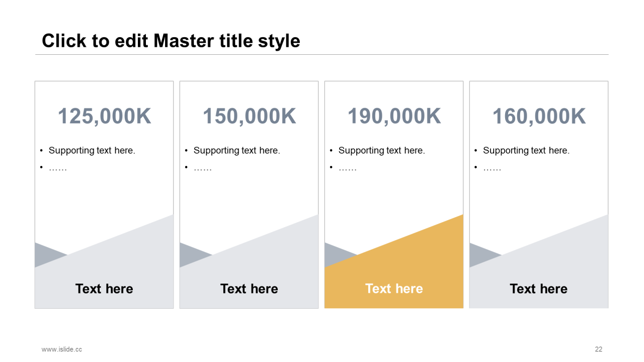The height and width of the screenshot is (362, 644).
Task: Click the master title text
Action: pyautogui.click(x=171, y=41)
